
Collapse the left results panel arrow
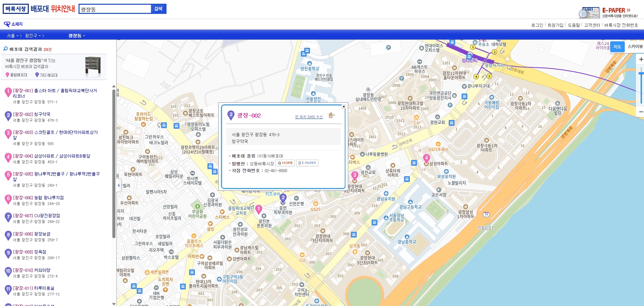[x=119, y=185]
